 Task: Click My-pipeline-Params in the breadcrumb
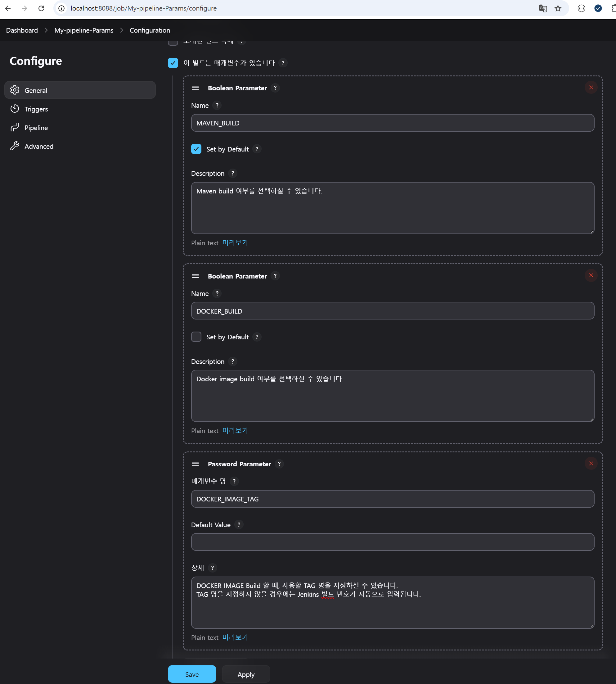(x=84, y=30)
